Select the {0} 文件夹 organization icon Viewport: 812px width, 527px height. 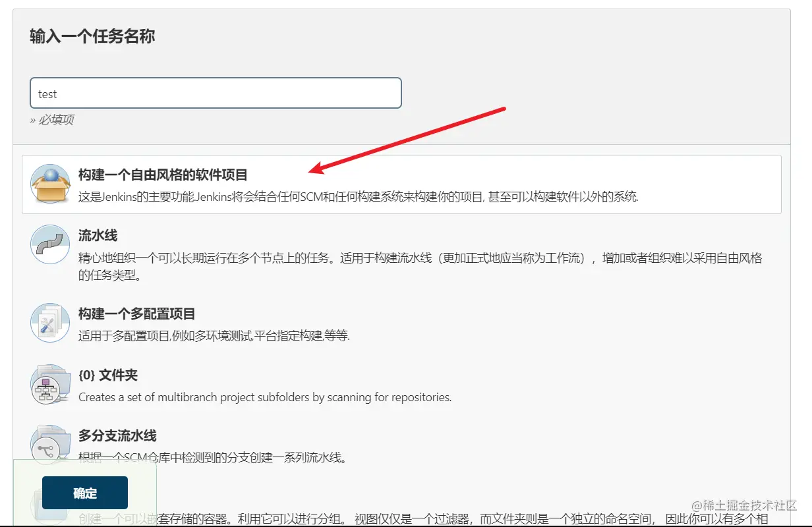click(50, 384)
